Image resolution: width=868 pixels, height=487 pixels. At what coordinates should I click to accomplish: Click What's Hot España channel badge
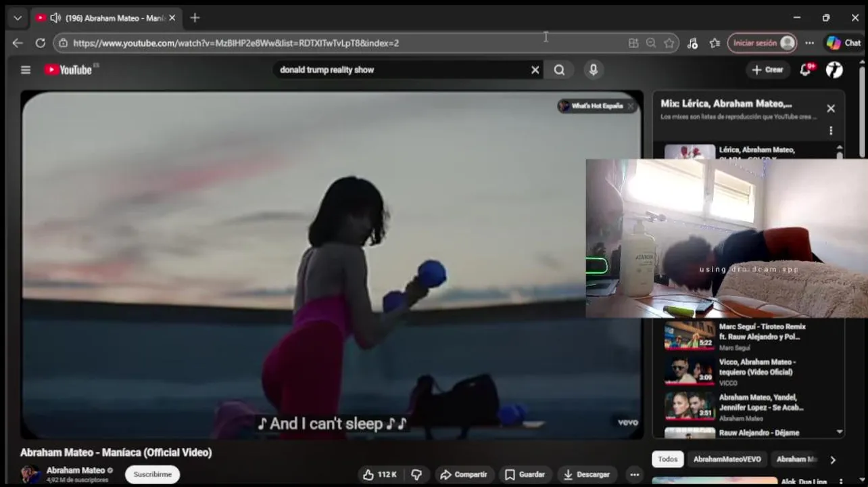tap(591, 106)
